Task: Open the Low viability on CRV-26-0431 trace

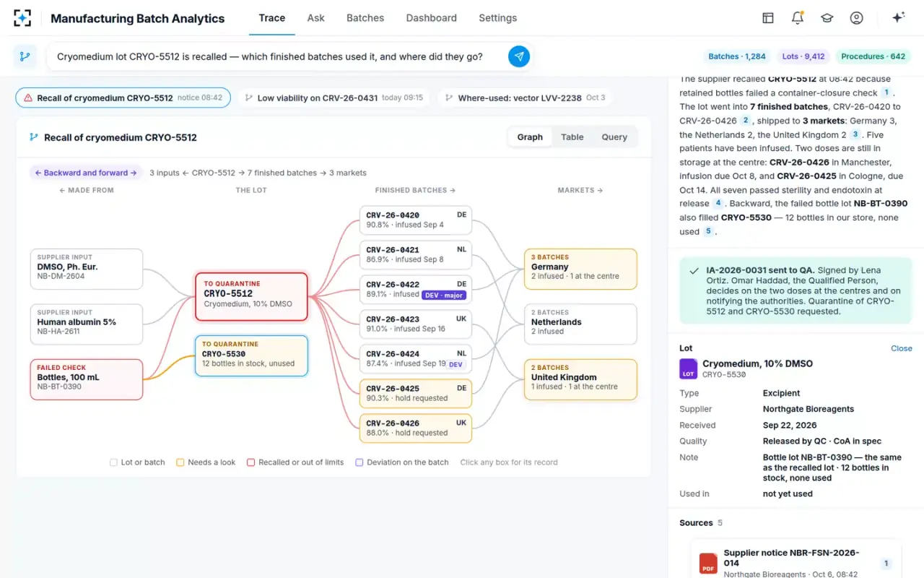Action: 333,98
